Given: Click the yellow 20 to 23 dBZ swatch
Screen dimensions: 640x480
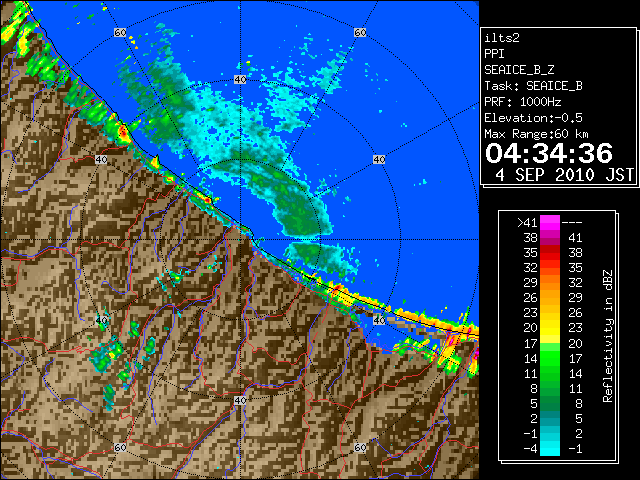Looking at the screenshot, I should coord(550,328).
